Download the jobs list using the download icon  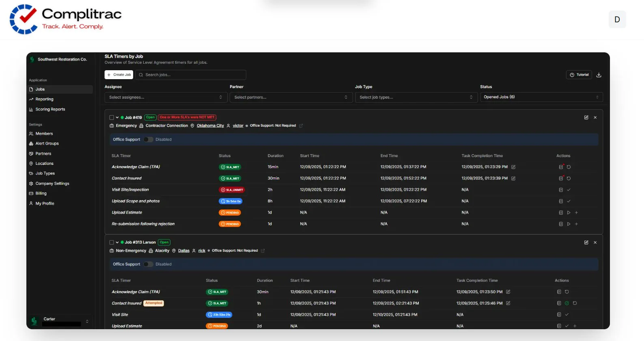[x=599, y=75]
